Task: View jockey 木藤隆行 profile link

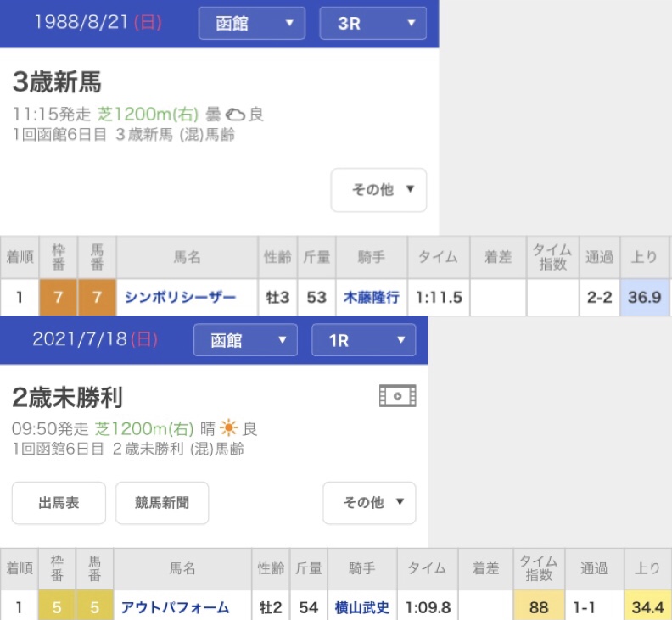Action: 371,298
